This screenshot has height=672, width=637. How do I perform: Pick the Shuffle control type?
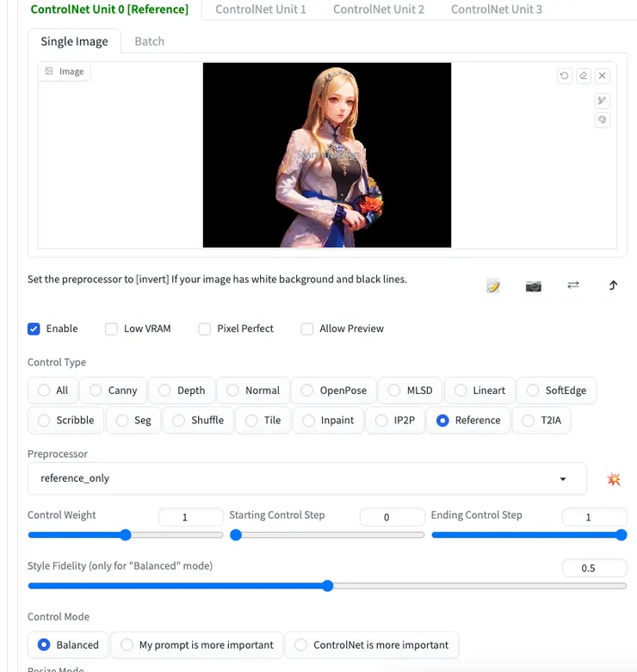click(198, 421)
